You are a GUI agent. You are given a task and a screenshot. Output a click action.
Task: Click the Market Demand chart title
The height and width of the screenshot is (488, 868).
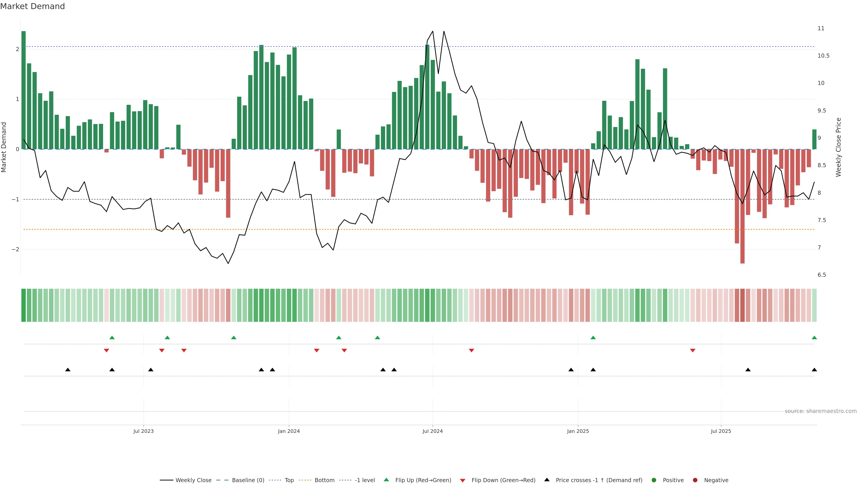tap(32, 6)
